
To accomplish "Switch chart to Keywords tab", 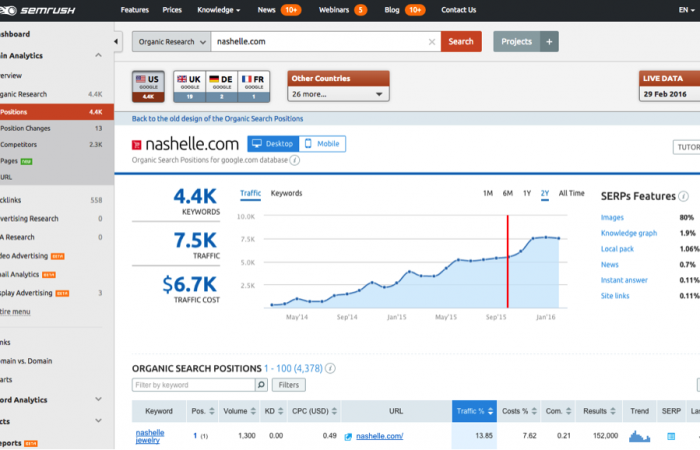I will [286, 193].
